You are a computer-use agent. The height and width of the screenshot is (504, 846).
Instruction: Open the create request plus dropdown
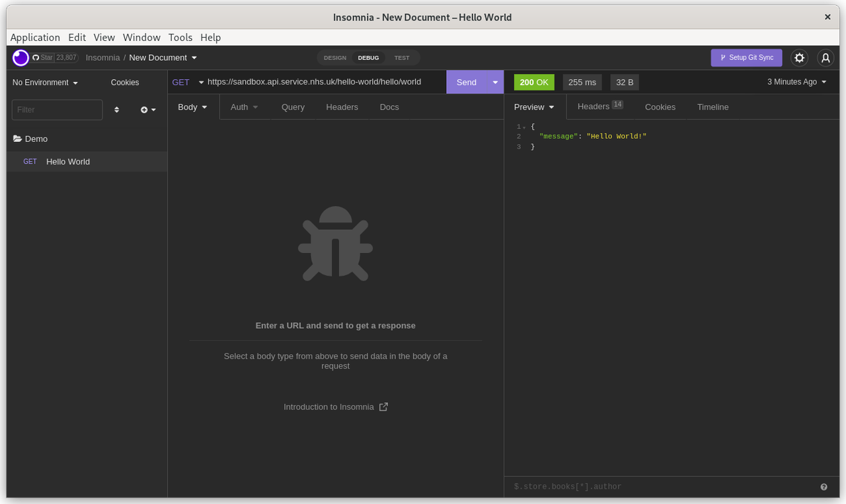(148, 110)
